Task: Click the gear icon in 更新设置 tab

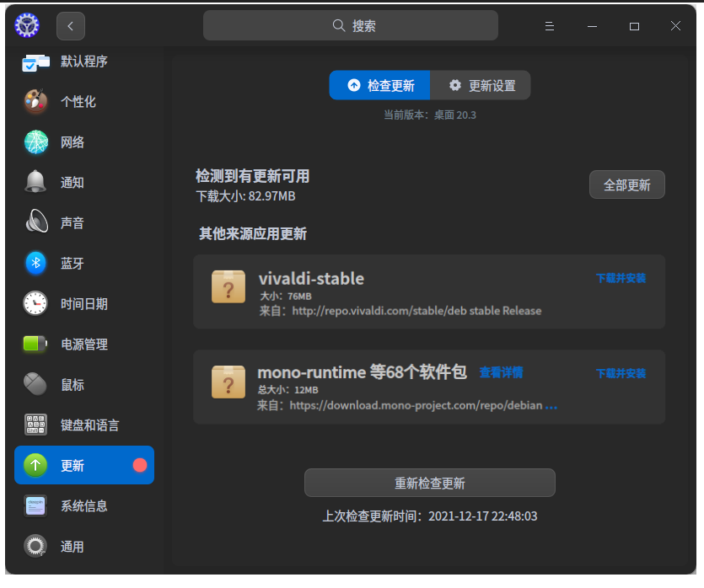Action: pyautogui.click(x=454, y=85)
